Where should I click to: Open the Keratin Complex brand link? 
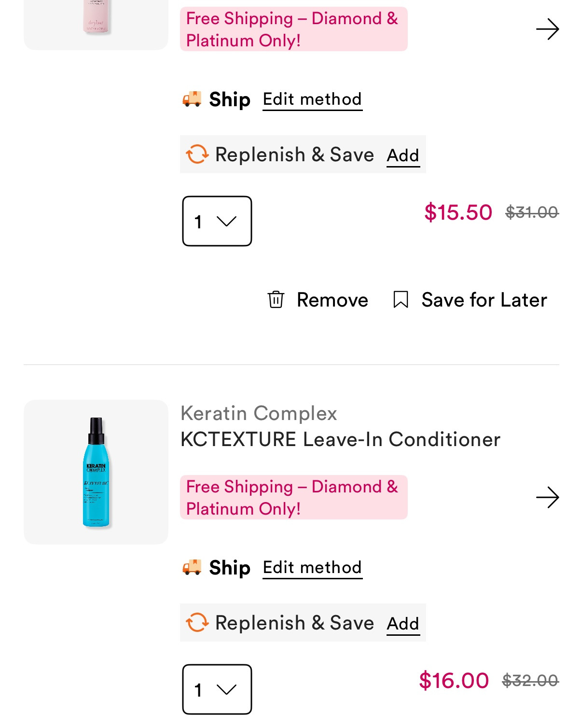pyautogui.click(x=259, y=413)
